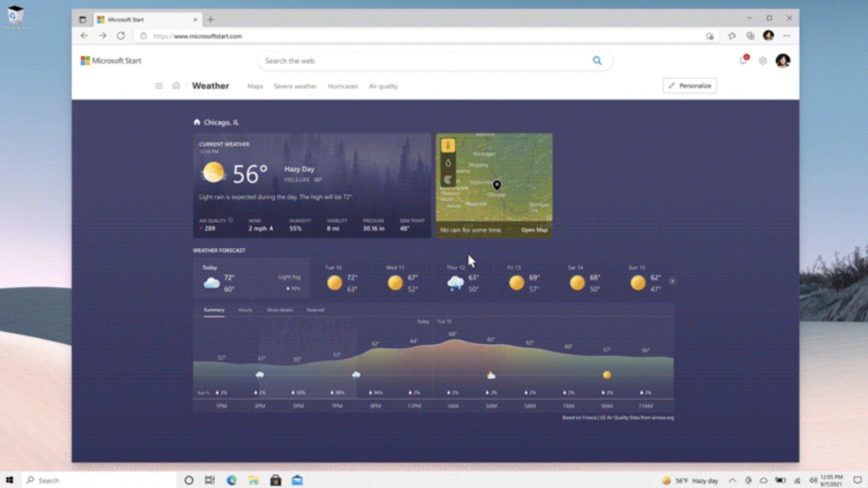Show next forecast days chevron
This screenshot has height=488, width=868.
pos(672,281)
